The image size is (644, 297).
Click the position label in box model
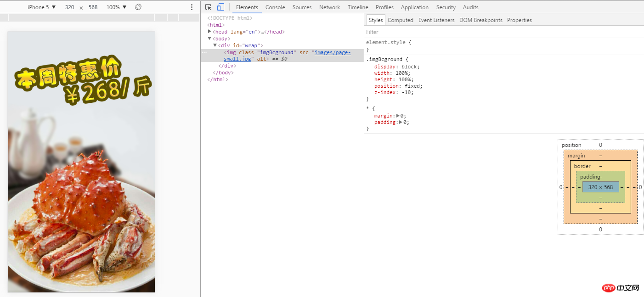(x=571, y=145)
